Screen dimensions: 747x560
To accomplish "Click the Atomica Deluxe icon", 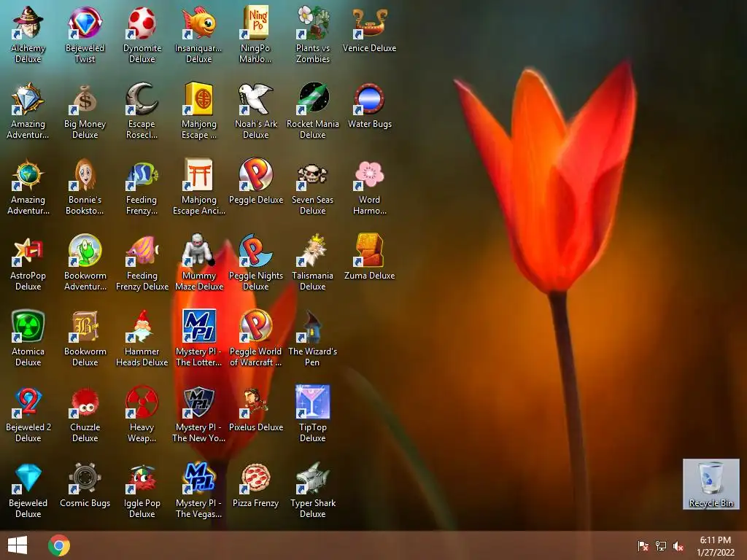I will pyautogui.click(x=28, y=326).
